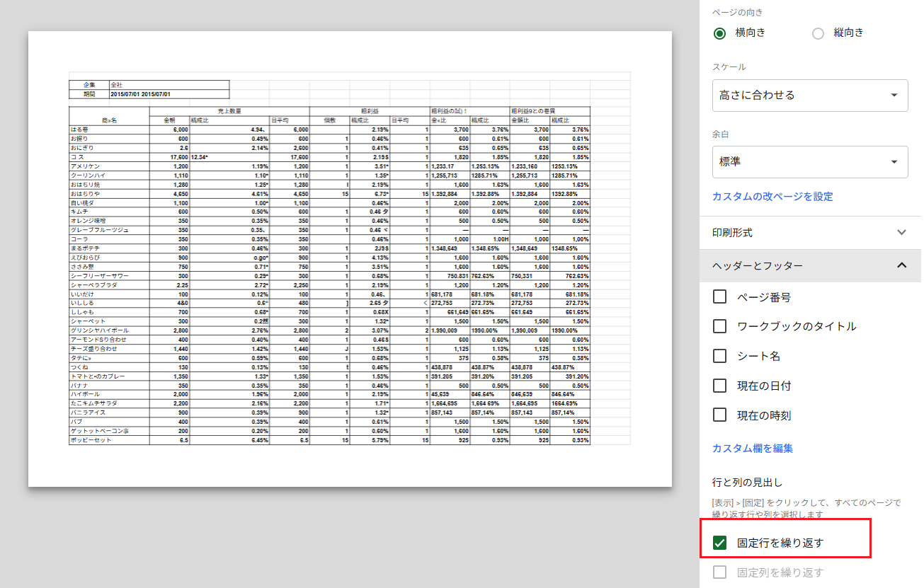Click the disabled 固定列を繰り返す checkbox
Viewport: 924px width, 588px height.
[720, 572]
